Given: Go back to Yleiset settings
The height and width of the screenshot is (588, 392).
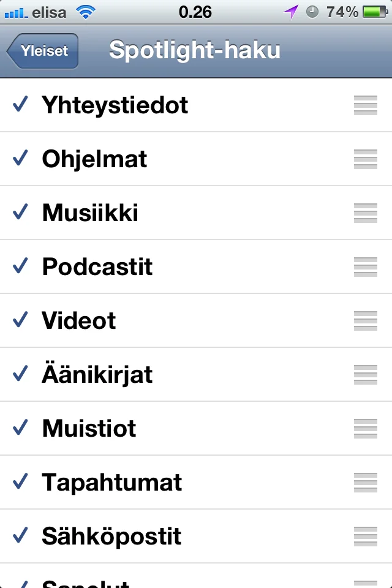Looking at the screenshot, I should pos(43,51).
